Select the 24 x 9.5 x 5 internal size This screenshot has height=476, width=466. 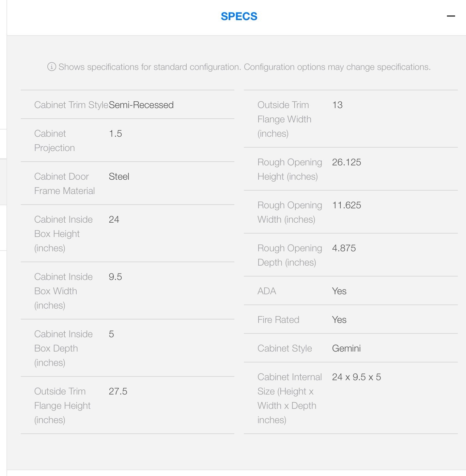(356, 377)
